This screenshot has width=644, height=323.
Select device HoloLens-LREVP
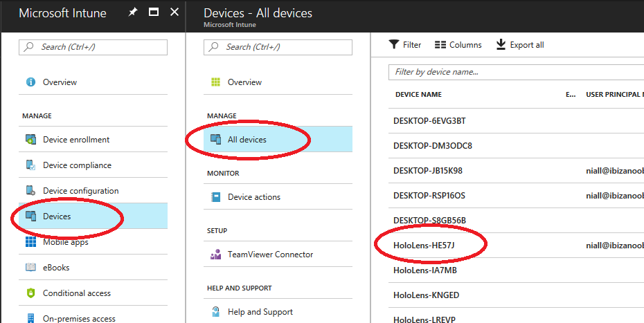point(424,320)
